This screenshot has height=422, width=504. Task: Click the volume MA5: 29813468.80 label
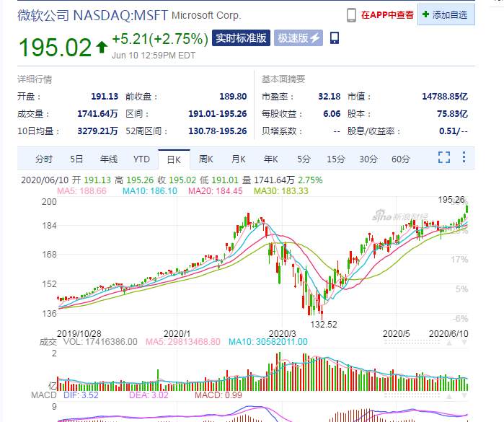tap(183, 342)
